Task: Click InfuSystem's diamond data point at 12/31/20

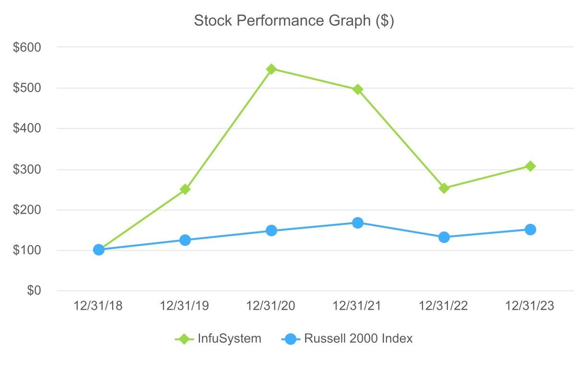Action: 271,69
